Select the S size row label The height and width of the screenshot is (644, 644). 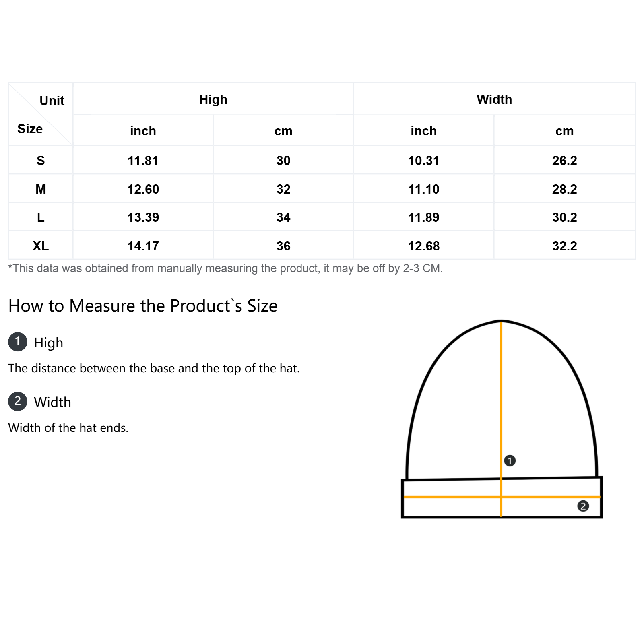41,161
